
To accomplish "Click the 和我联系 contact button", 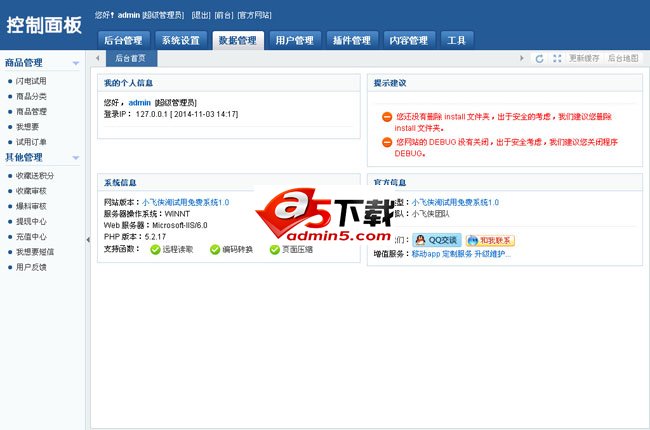I will tap(490, 240).
